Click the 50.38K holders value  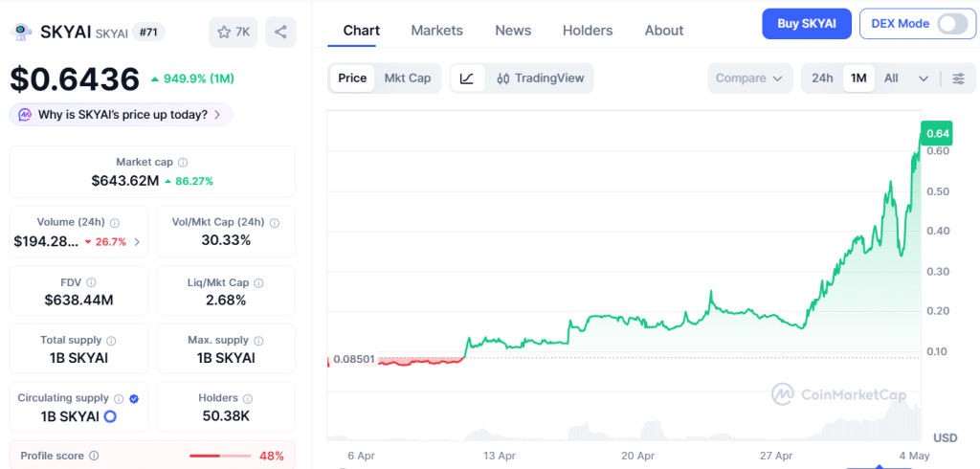click(226, 415)
